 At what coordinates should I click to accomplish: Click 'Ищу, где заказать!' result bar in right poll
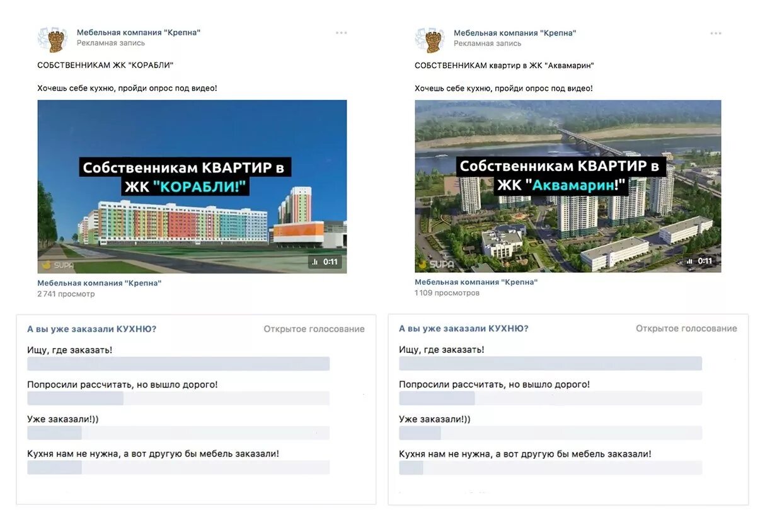coord(550,364)
